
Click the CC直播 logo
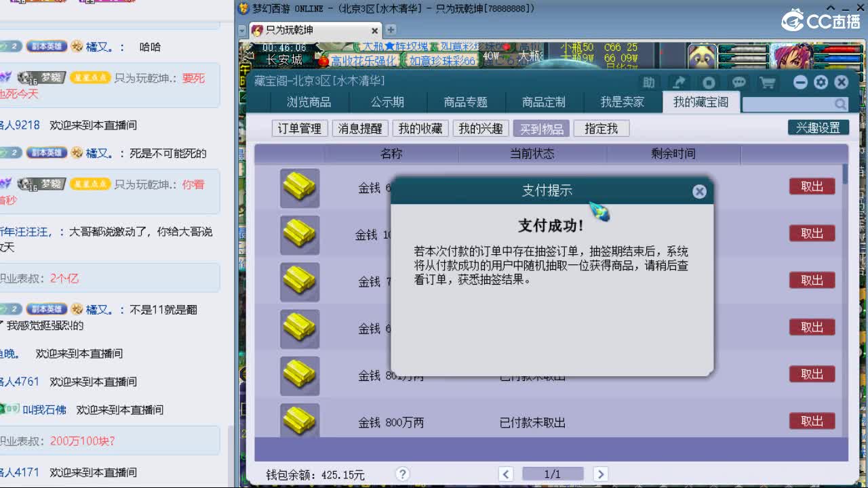821,20
